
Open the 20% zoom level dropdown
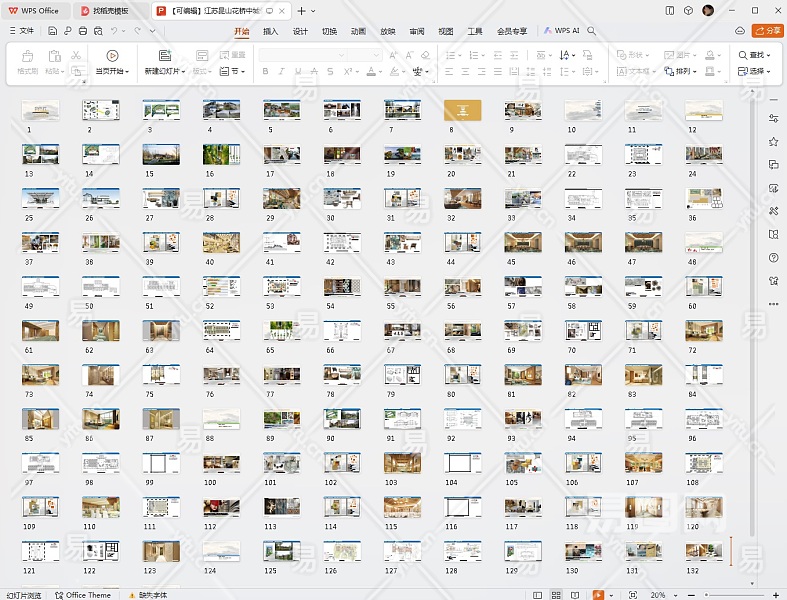(661, 595)
